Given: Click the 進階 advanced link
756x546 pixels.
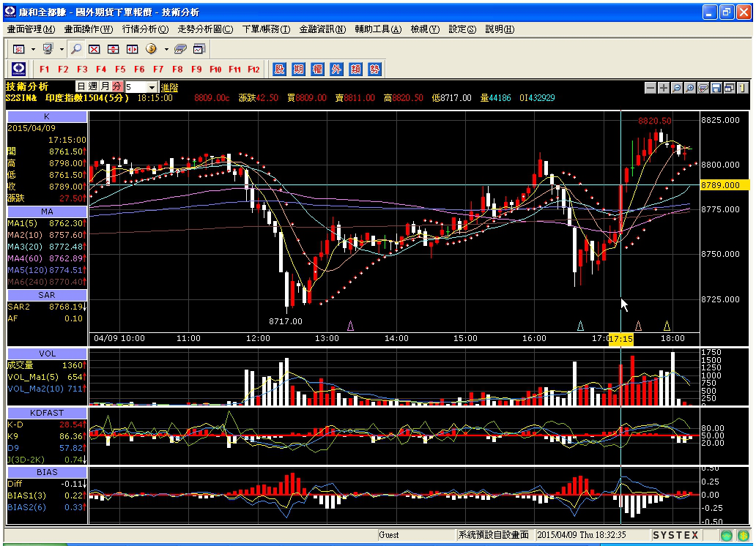Looking at the screenshot, I should pyautogui.click(x=169, y=87).
